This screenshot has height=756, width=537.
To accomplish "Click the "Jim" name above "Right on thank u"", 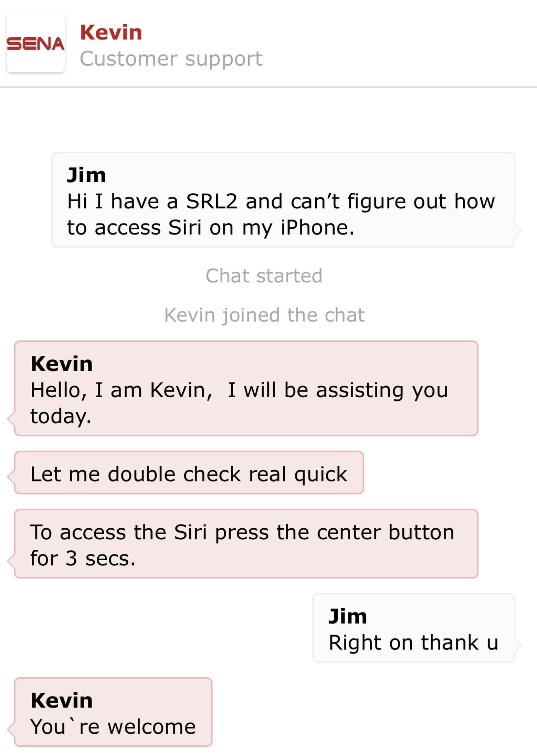I will click(348, 616).
